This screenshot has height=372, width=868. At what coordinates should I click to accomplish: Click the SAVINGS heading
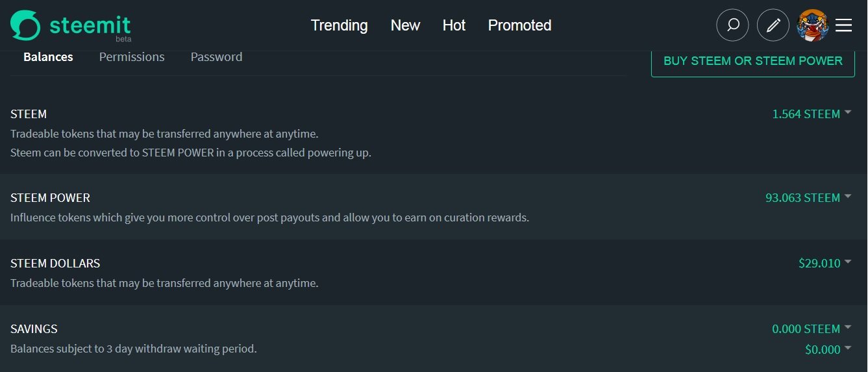[x=34, y=329]
